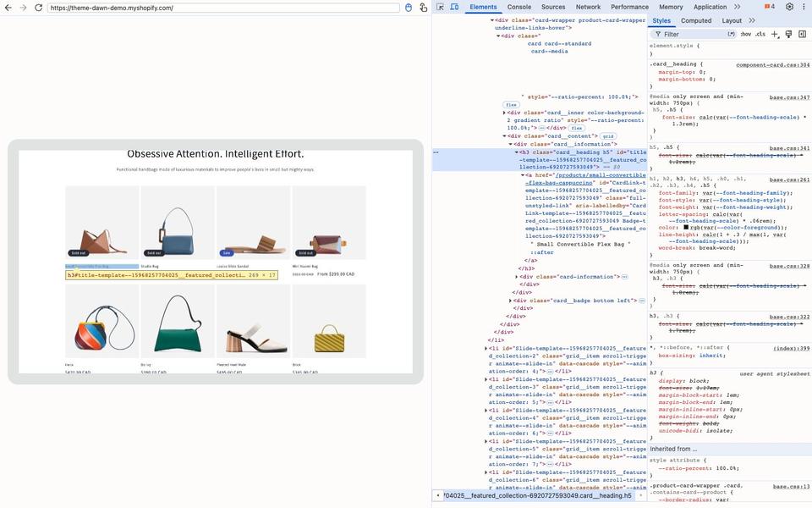Toggle the :hov element state button
This screenshot has height=508, width=812.
tap(745, 34)
